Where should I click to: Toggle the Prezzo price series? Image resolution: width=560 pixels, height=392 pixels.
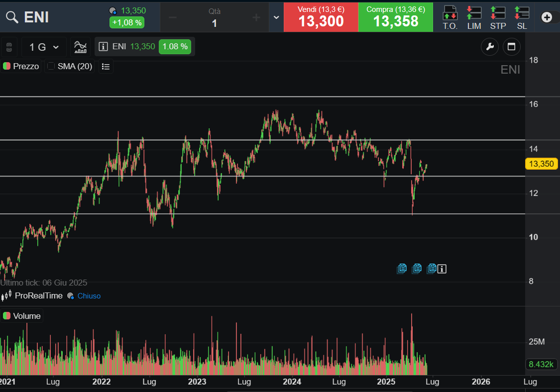click(x=21, y=66)
